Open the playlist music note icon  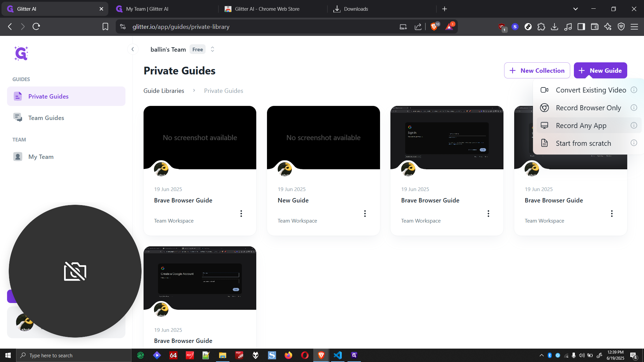point(568,26)
